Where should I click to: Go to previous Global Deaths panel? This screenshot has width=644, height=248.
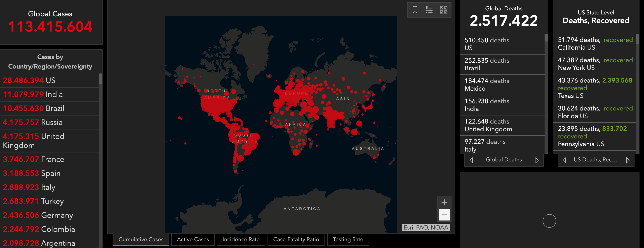471,160
